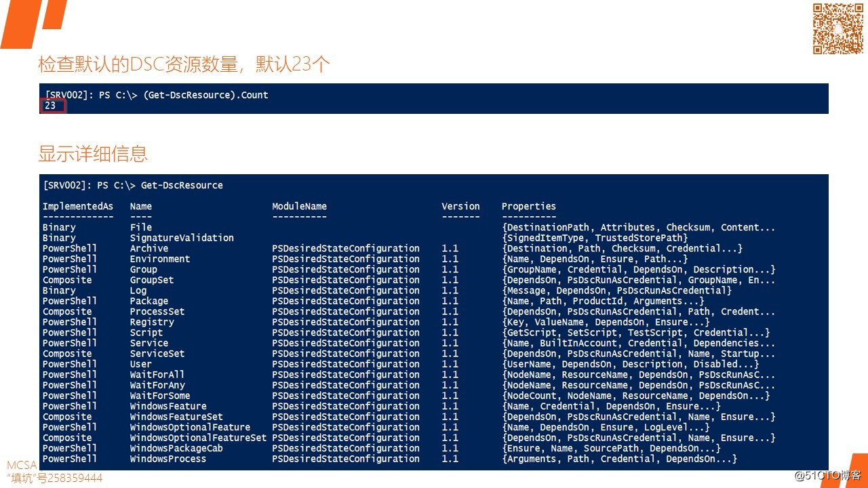Screen dimensions: 868x488
Task: Select the 'WaitForAll' resource name
Action: [x=157, y=375]
